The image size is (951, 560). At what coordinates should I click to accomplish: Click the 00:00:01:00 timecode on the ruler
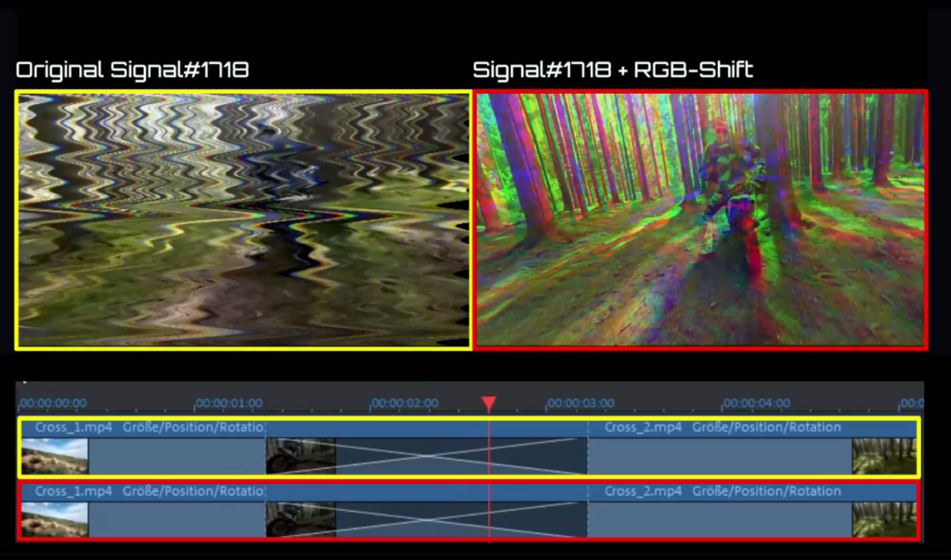click(x=228, y=403)
